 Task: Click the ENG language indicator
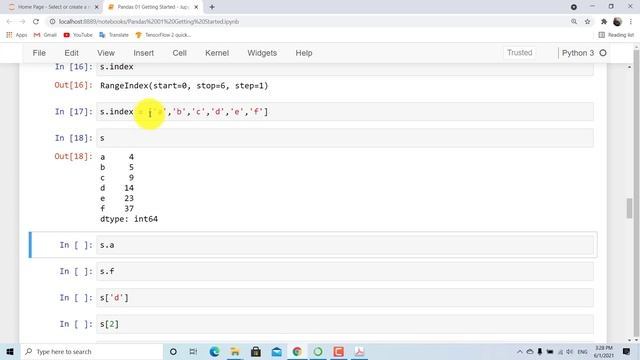pyautogui.click(x=582, y=351)
